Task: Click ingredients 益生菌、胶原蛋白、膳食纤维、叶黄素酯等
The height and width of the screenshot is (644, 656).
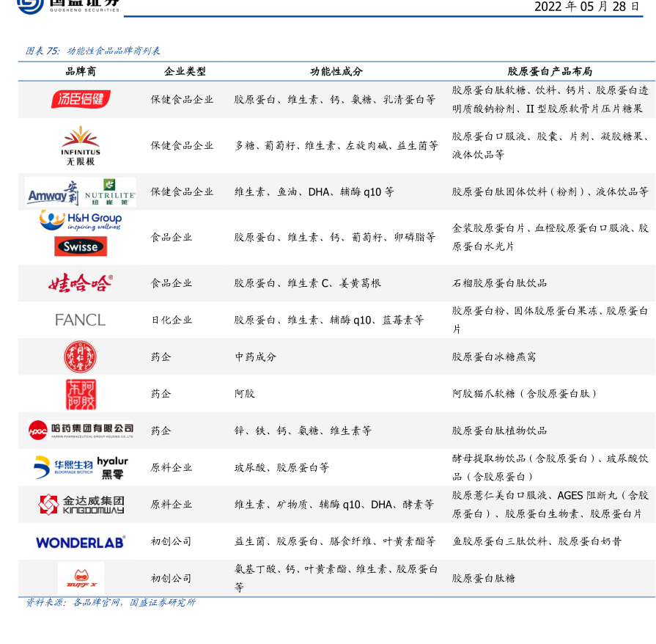Action: pos(335,541)
